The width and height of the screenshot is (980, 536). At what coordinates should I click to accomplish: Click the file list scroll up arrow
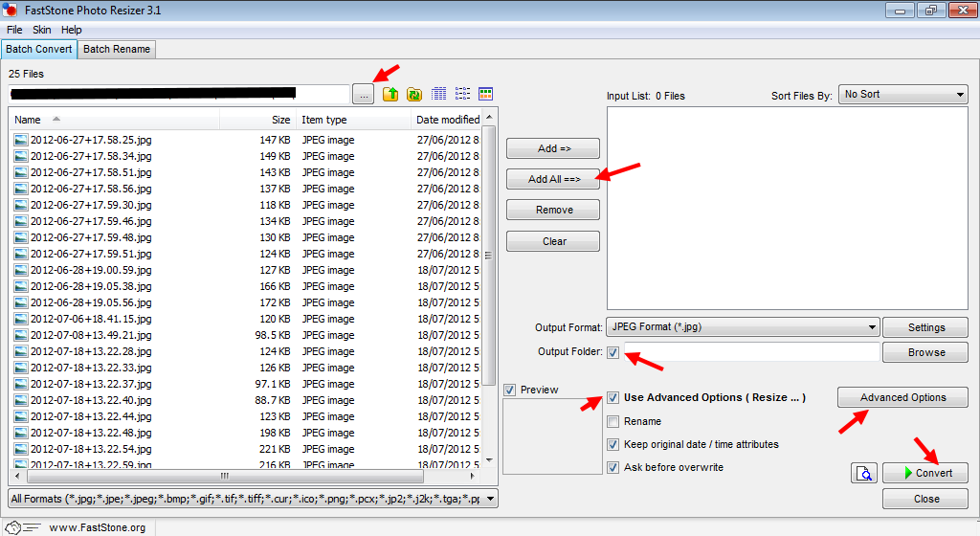pyautogui.click(x=489, y=117)
